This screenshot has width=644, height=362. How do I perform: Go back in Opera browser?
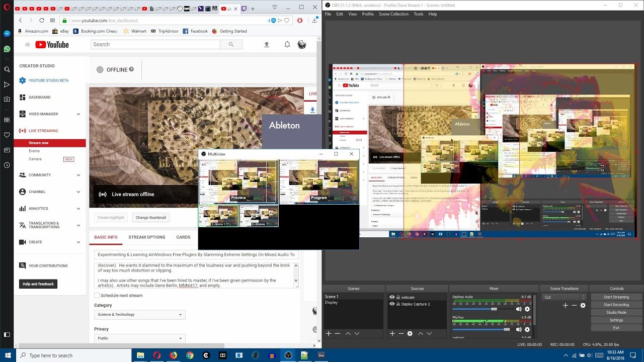tap(20, 21)
